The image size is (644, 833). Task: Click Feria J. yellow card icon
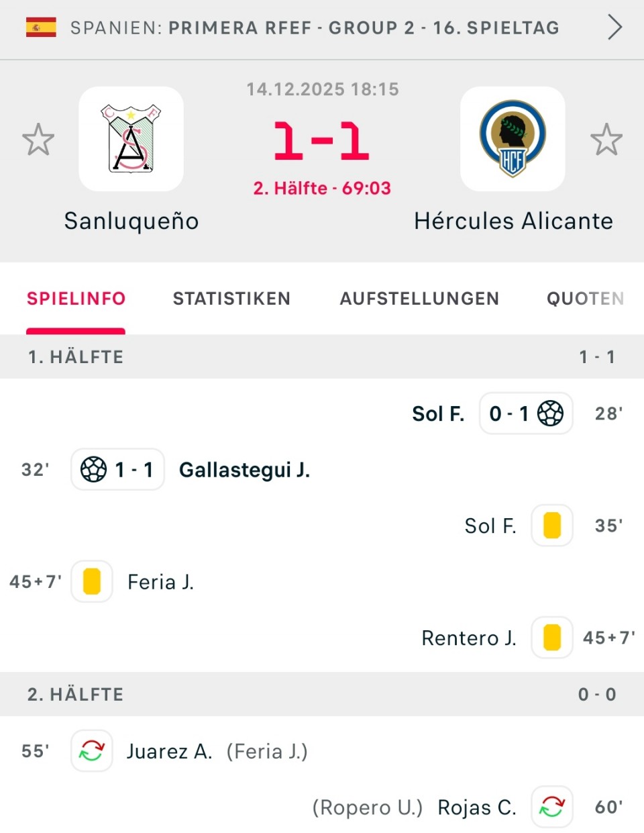tap(92, 581)
